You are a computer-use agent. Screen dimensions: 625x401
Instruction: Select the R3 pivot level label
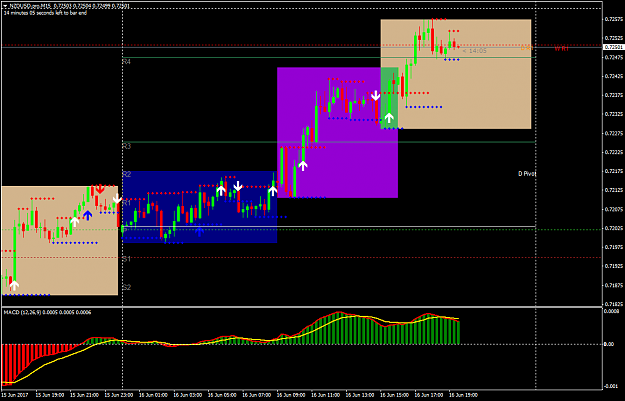pyautogui.click(x=126, y=146)
